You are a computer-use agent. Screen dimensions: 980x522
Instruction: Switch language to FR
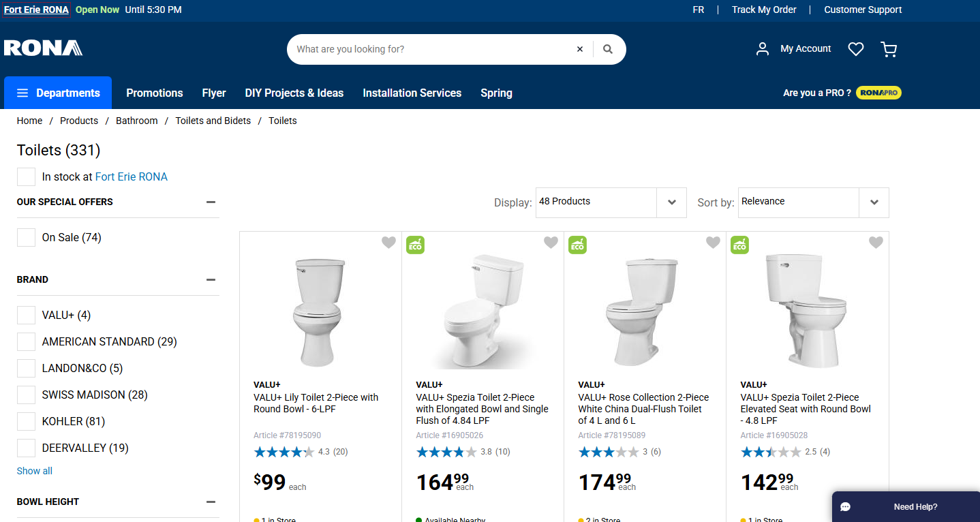tap(699, 10)
